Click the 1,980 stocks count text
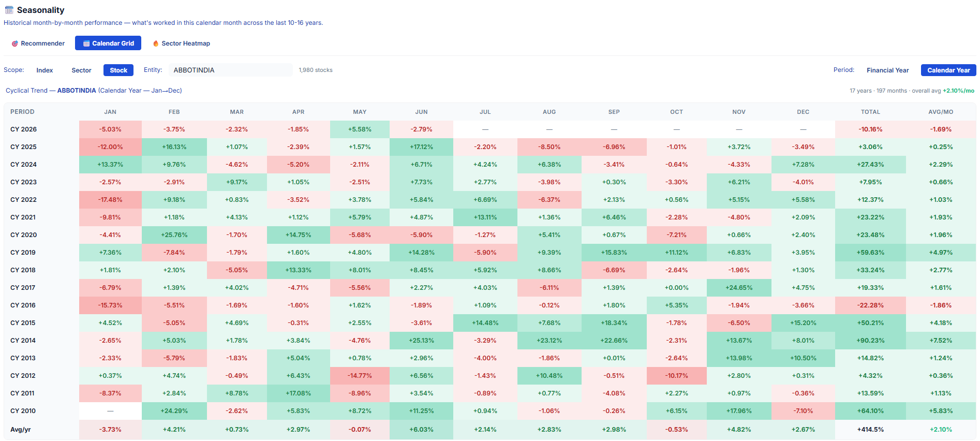 click(x=316, y=70)
